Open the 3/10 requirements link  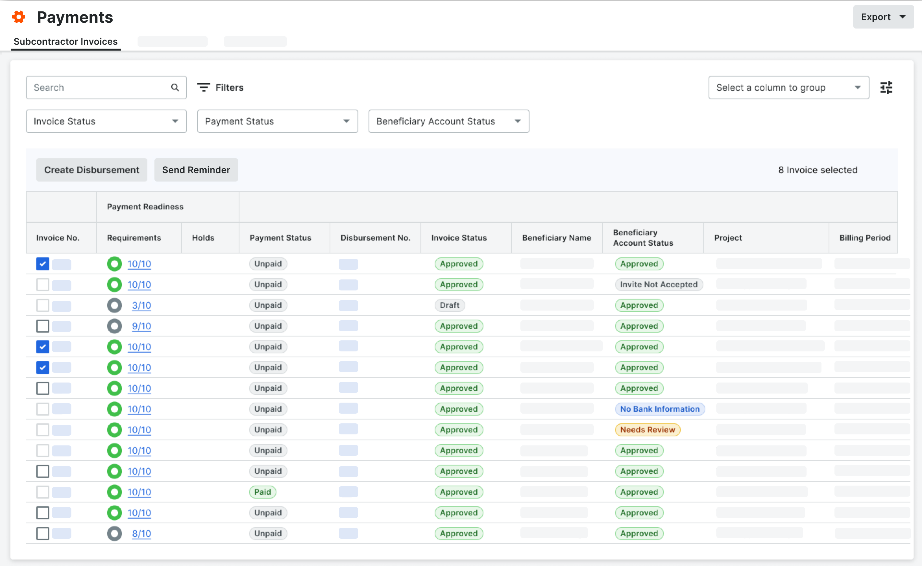[142, 305]
